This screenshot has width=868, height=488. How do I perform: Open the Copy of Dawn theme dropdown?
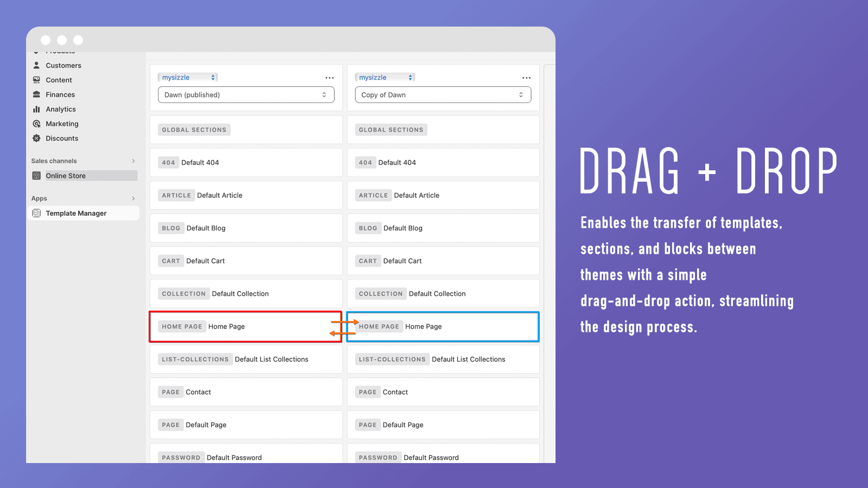443,95
